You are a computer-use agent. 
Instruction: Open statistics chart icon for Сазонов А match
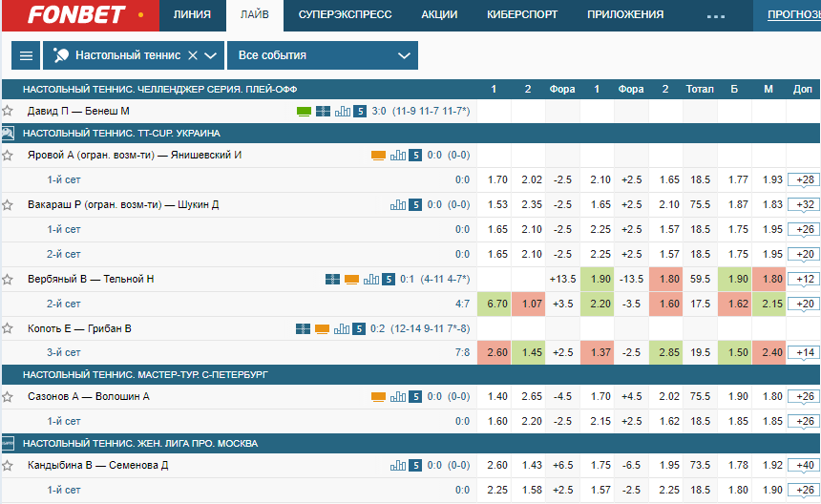pyautogui.click(x=398, y=397)
